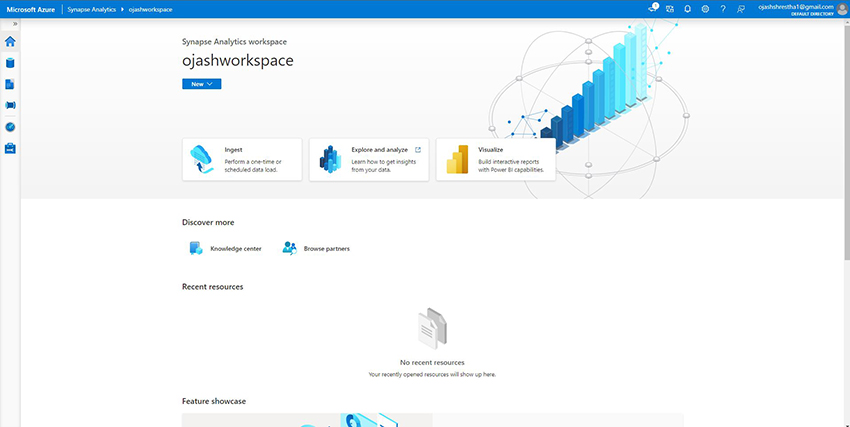Click the ojashshrestha1@gmail.com account text
The height and width of the screenshot is (427, 850).
(x=795, y=7)
